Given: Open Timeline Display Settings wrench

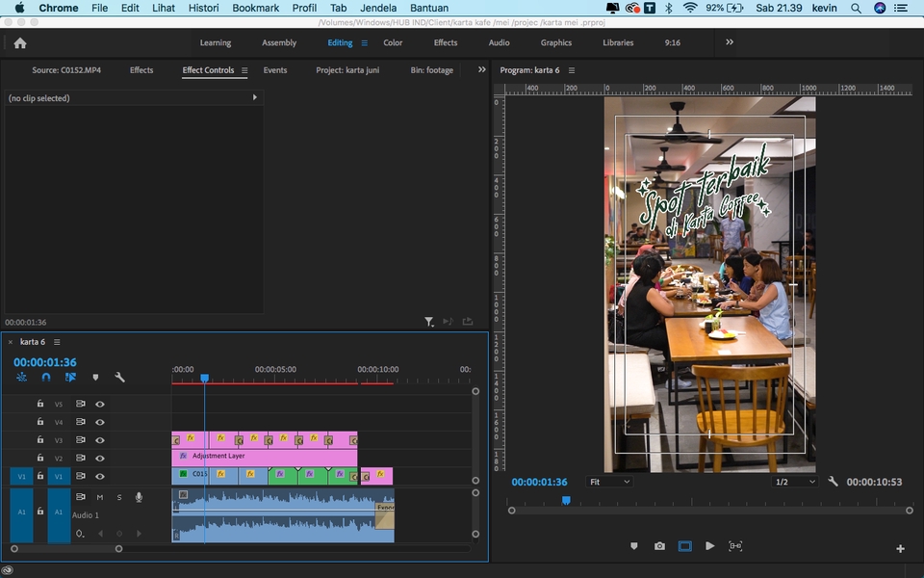Looking at the screenshot, I should pyautogui.click(x=119, y=377).
